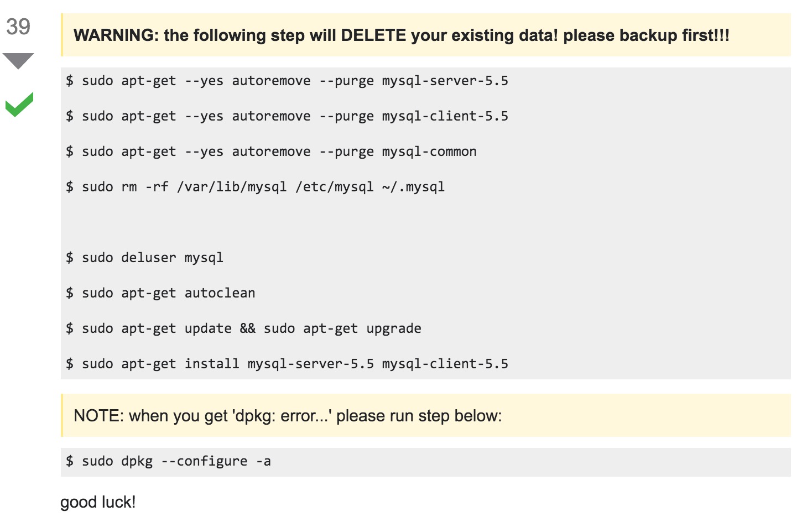Click the vote count 39
This screenshot has width=812, height=522.
pyautogui.click(x=18, y=27)
